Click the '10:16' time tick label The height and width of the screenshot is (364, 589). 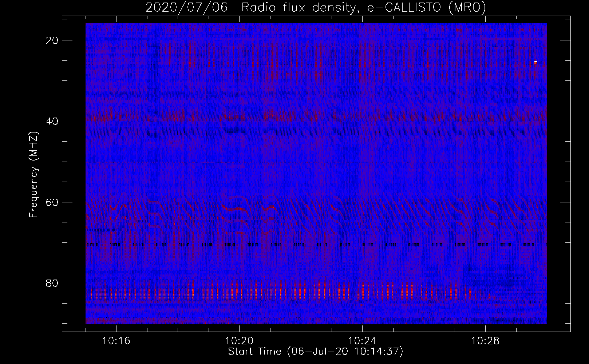coord(116,341)
